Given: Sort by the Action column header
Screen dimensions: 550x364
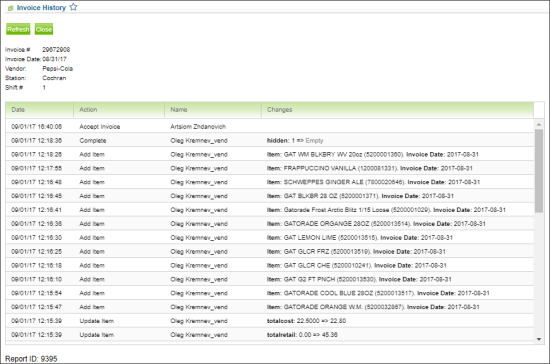Looking at the screenshot, I should coord(119,110).
